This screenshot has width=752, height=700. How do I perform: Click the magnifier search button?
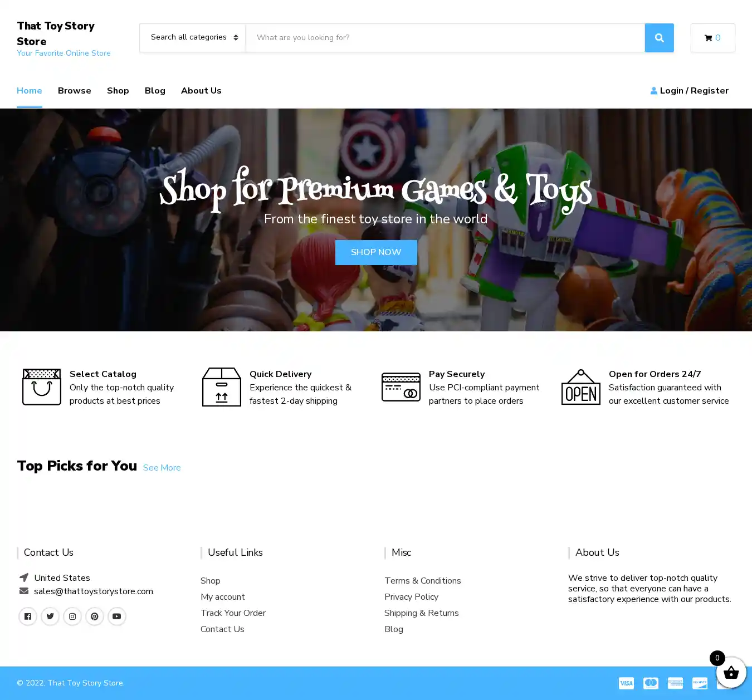tap(659, 38)
